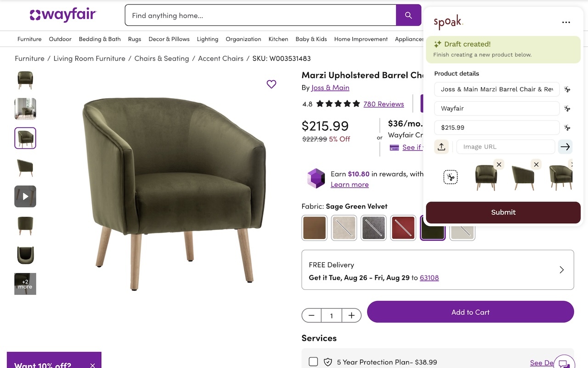Check the 5 Year Protection Plan box

(313, 362)
